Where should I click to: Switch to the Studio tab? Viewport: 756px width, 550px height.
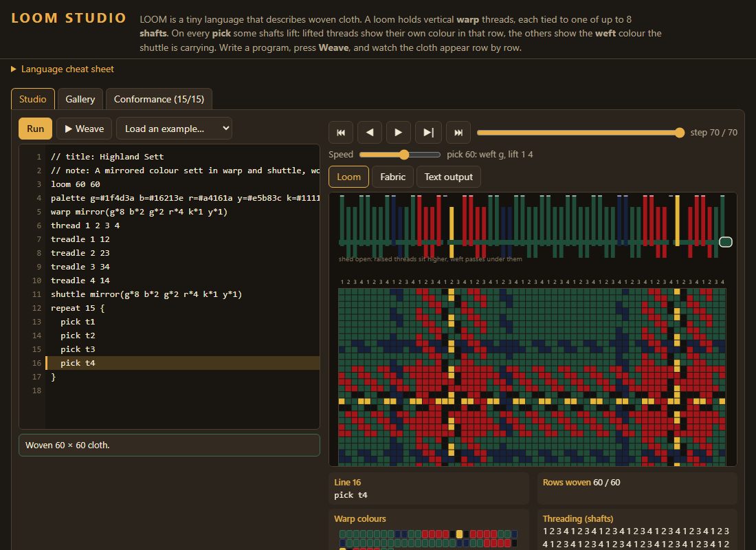pos(33,99)
